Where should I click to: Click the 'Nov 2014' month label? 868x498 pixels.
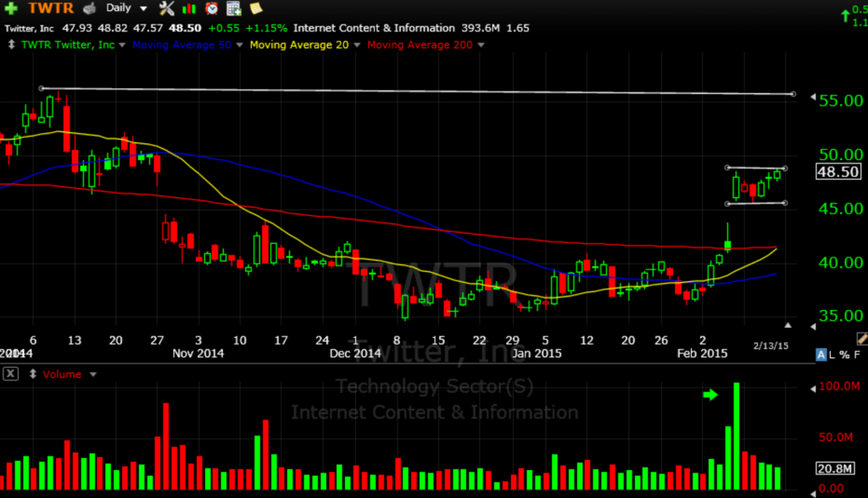coord(198,353)
